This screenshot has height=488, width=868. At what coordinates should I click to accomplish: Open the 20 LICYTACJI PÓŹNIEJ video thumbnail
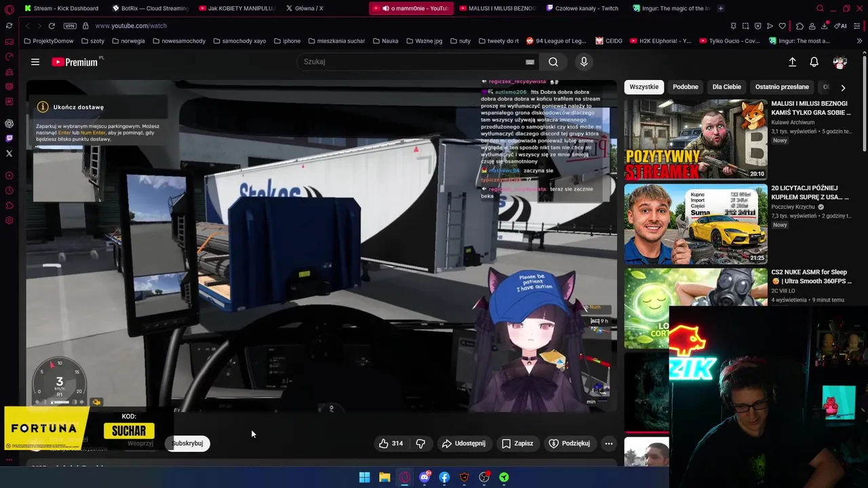(x=696, y=224)
